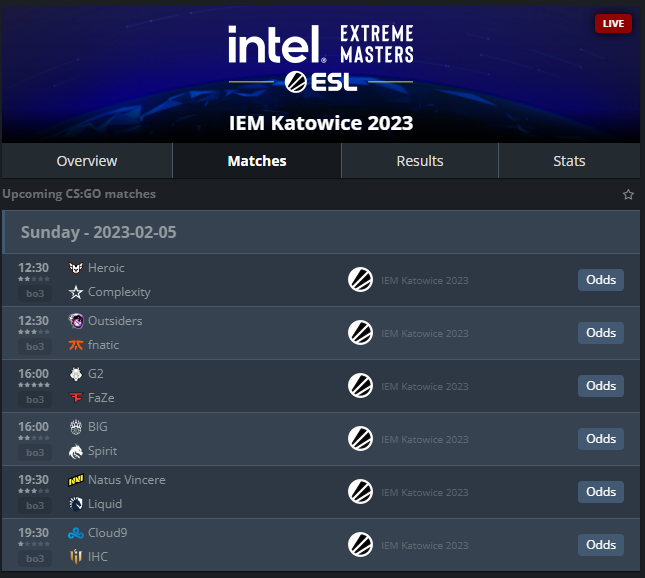Click the Natus Vincere team name
This screenshot has width=645, height=578.
tap(127, 480)
